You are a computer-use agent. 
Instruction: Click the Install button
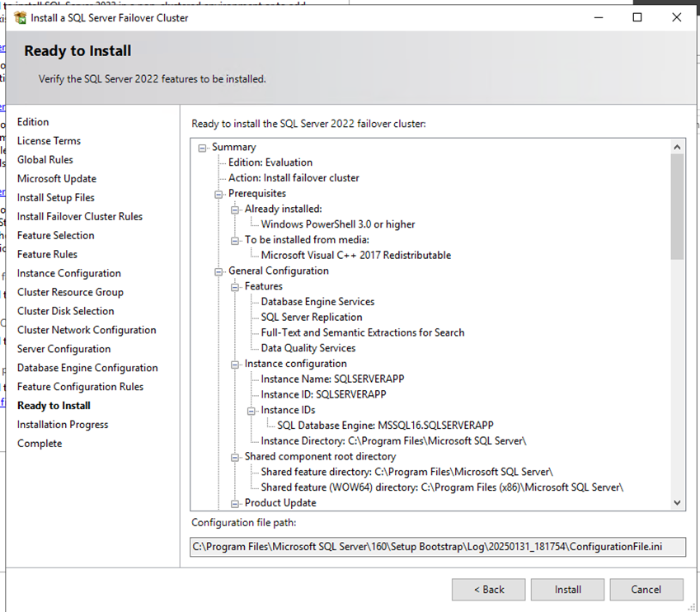click(567, 590)
